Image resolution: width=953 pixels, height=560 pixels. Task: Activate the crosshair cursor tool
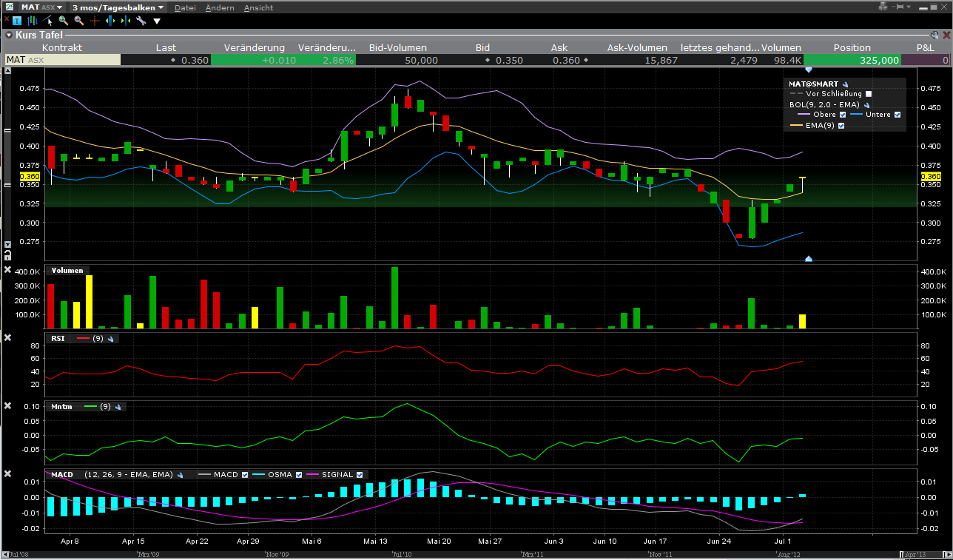pyautogui.click(x=95, y=21)
